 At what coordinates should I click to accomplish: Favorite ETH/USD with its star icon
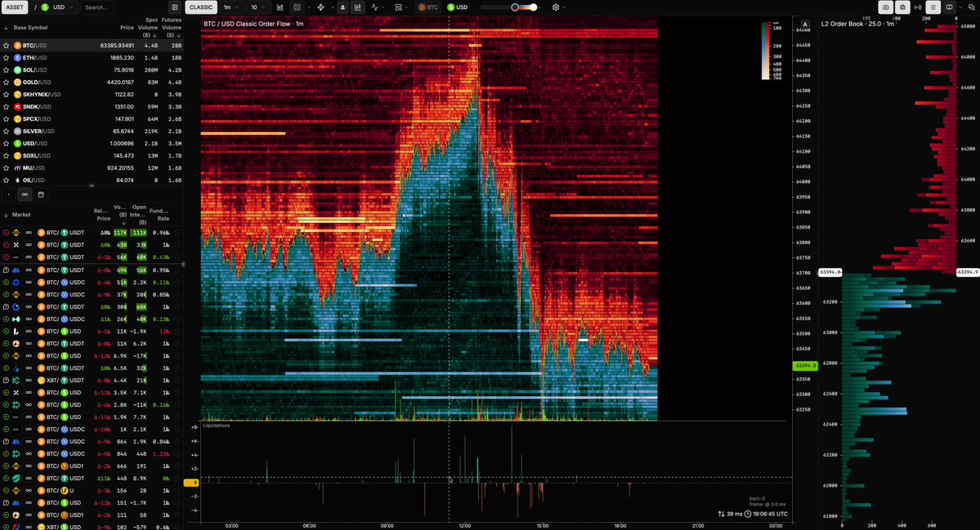7,58
